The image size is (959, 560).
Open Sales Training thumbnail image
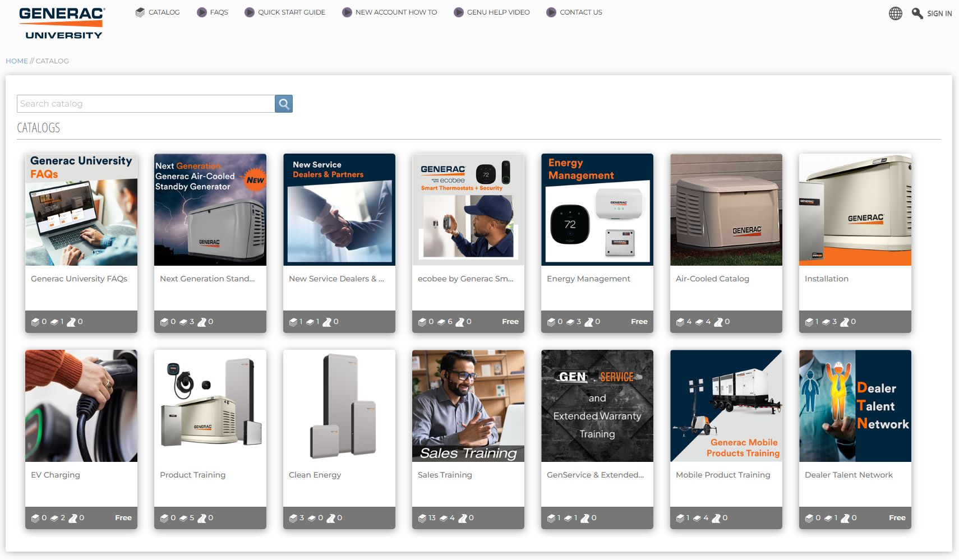(x=468, y=406)
